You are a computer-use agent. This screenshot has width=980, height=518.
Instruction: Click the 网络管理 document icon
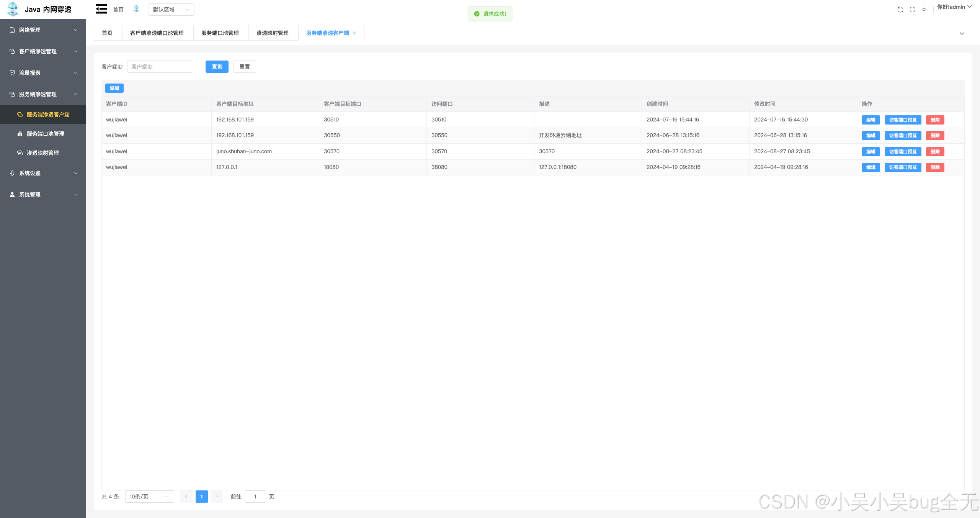(12, 30)
